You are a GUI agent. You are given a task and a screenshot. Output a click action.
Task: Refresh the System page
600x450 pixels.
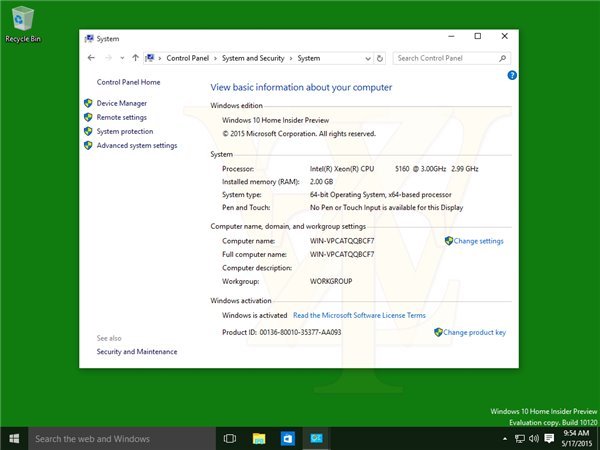(x=379, y=58)
